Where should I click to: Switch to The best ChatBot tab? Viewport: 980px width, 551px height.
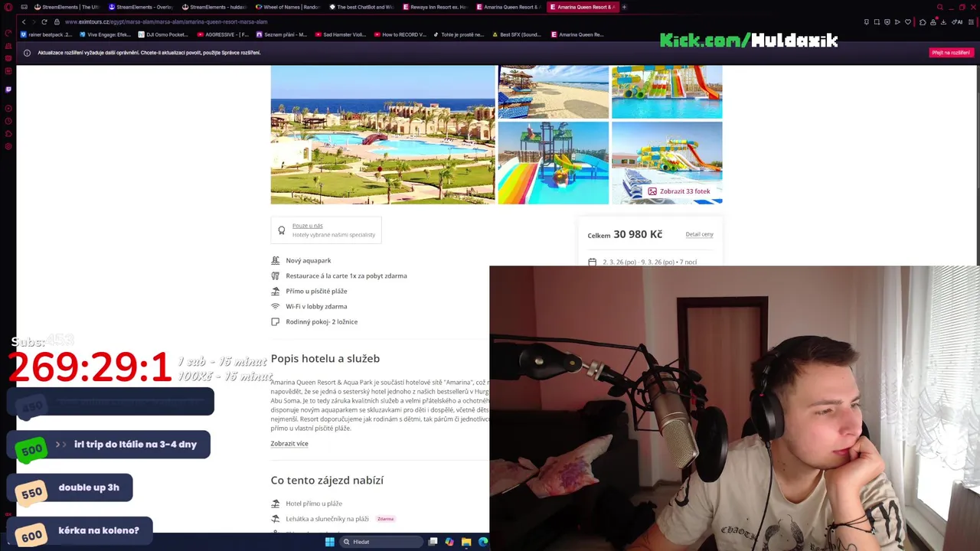point(361,7)
